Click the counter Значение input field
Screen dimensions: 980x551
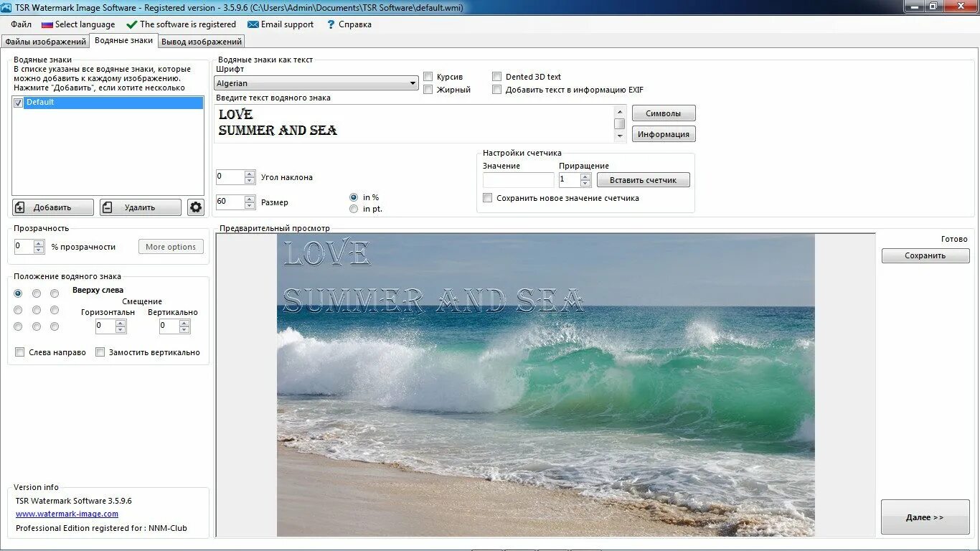click(x=519, y=180)
